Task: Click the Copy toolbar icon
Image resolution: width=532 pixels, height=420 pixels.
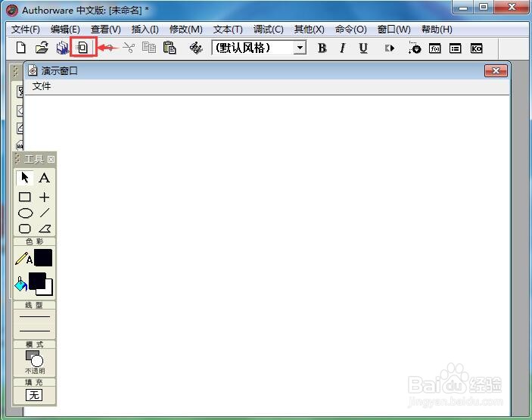Action: point(149,48)
